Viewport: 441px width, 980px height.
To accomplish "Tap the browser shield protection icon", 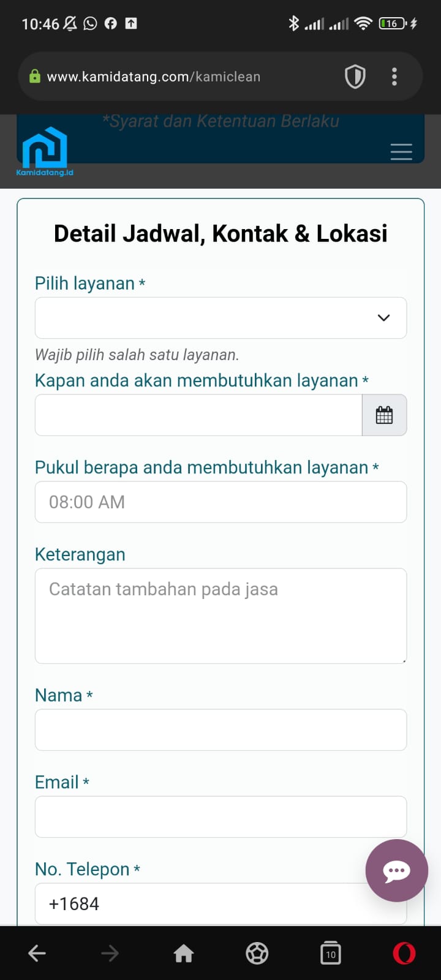I will [355, 77].
